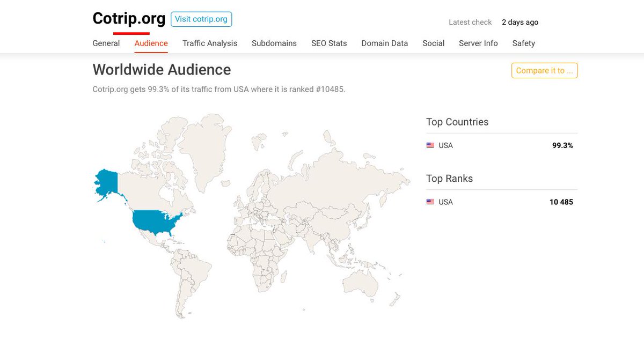Click the Visit cotrip.org button
The width and height of the screenshot is (644, 340).
pyautogui.click(x=201, y=19)
